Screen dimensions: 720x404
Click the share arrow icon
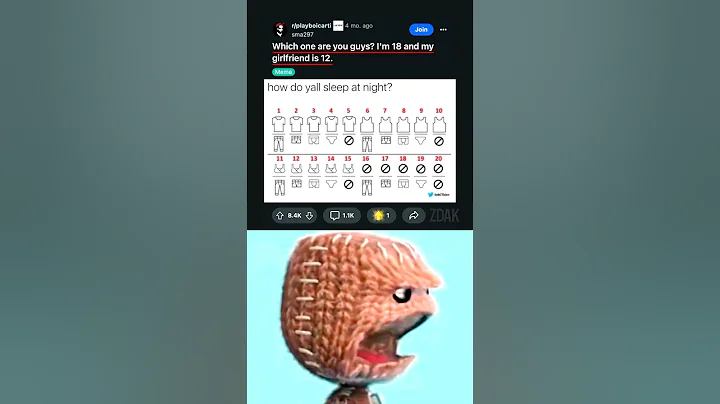coord(414,215)
